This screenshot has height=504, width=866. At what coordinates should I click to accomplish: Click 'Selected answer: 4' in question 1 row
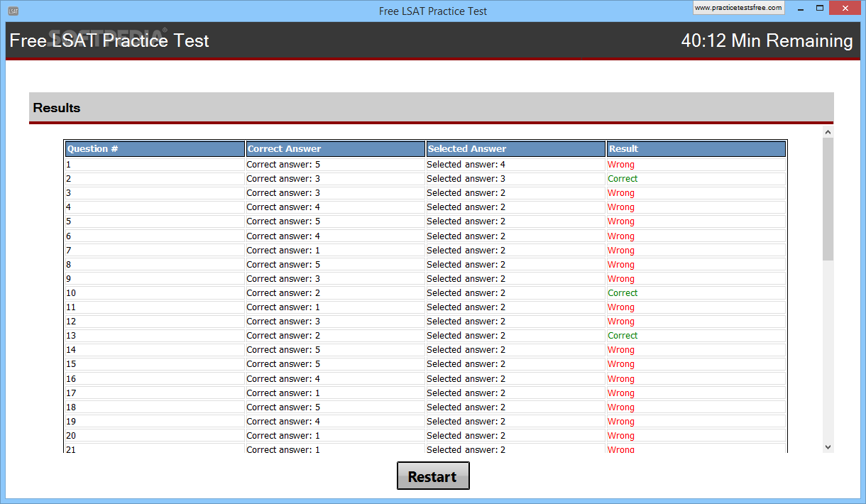[x=466, y=165]
